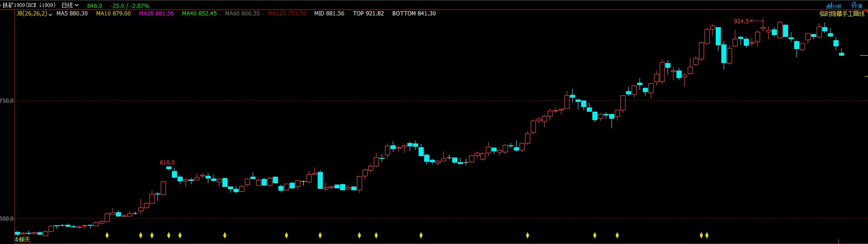Select the MA10 879.00 moving average label

pyautogui.click(x=113, y=14)
